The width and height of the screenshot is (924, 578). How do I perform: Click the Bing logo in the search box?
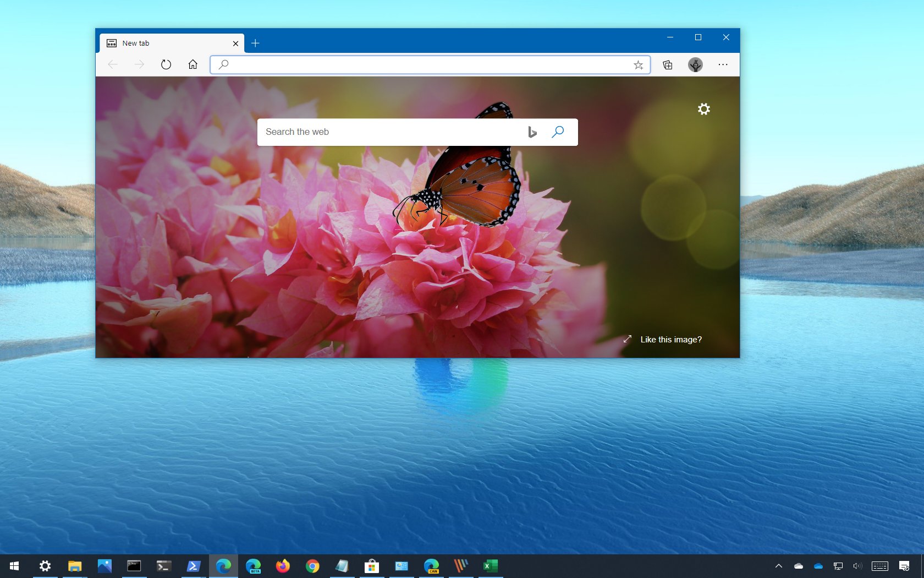click(x=532, y=132)
